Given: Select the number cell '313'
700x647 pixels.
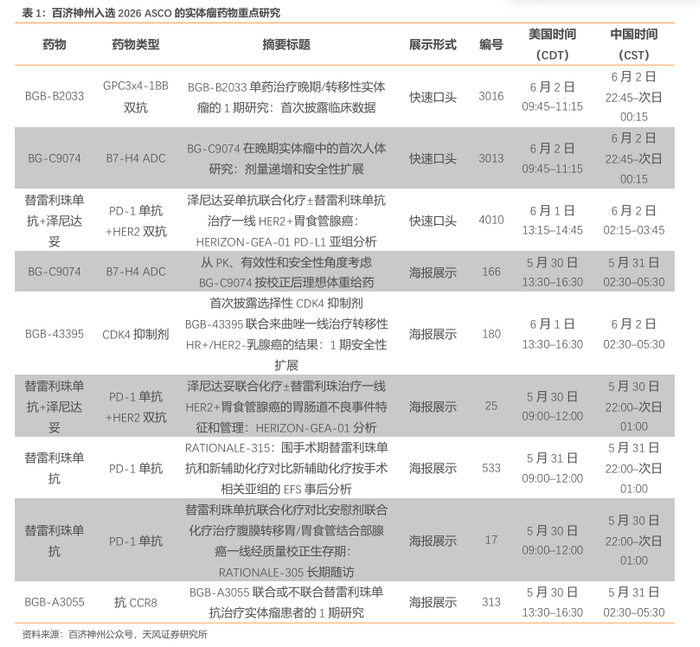Looking at the screenshot, I should (x=491, y=602).
